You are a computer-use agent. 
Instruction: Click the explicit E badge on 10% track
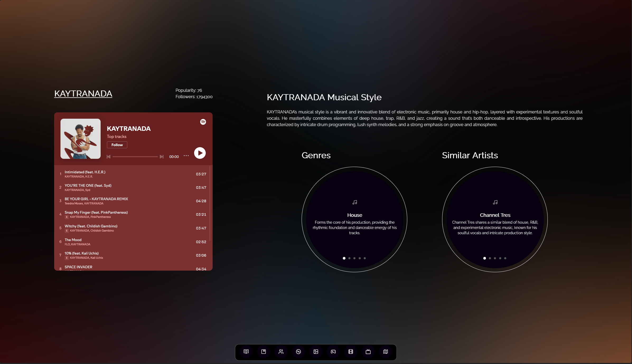pos(67,258)
